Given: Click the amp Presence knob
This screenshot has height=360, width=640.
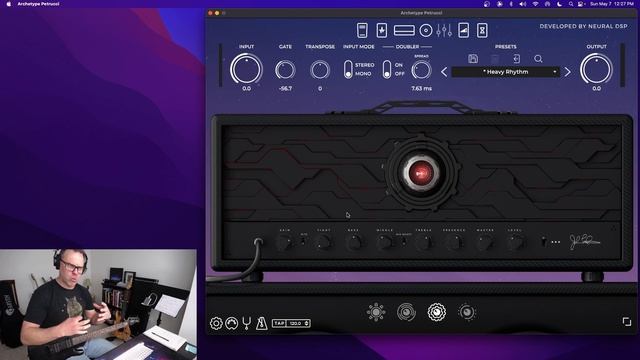Looking at the screenshot, I should (453, 243).
